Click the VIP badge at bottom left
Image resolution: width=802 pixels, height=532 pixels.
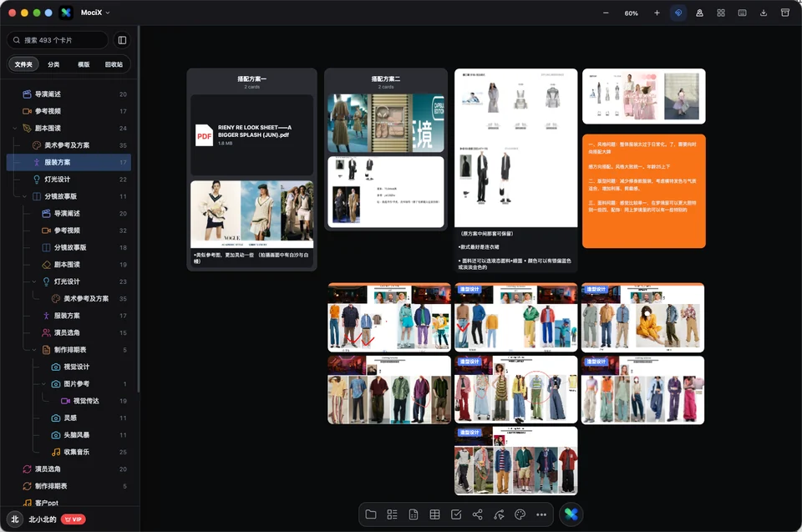click(74, 519)
